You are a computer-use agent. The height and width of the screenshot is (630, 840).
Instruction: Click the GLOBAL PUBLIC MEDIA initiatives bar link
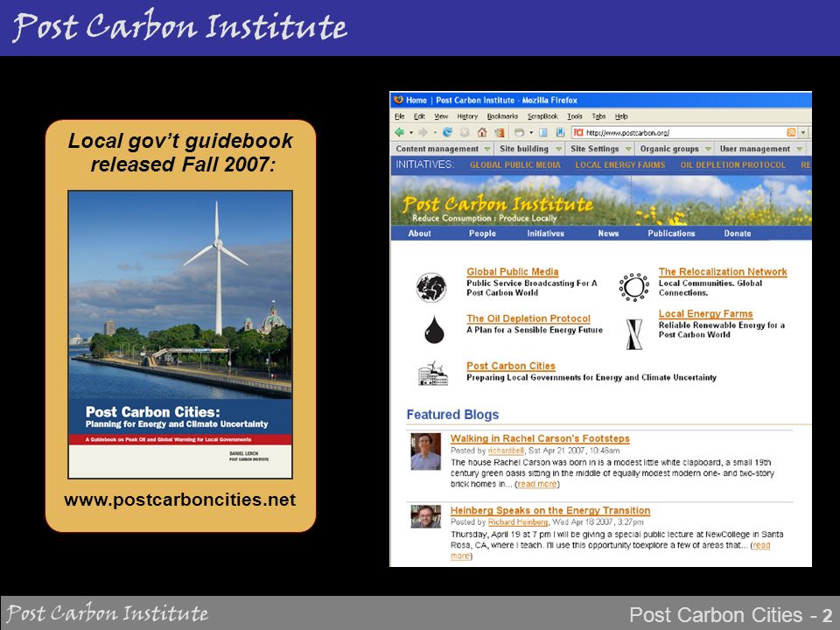(x=515, y=165)
